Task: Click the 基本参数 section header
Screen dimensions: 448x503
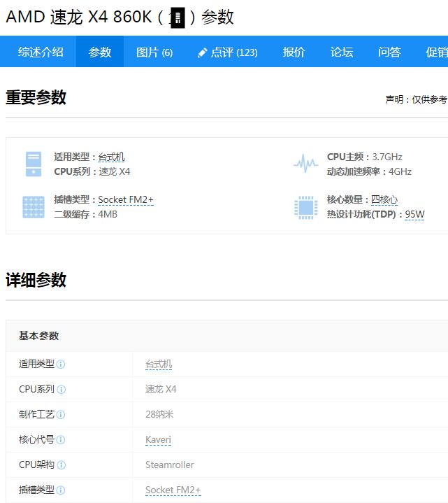Action: click(x=38, y=336)
